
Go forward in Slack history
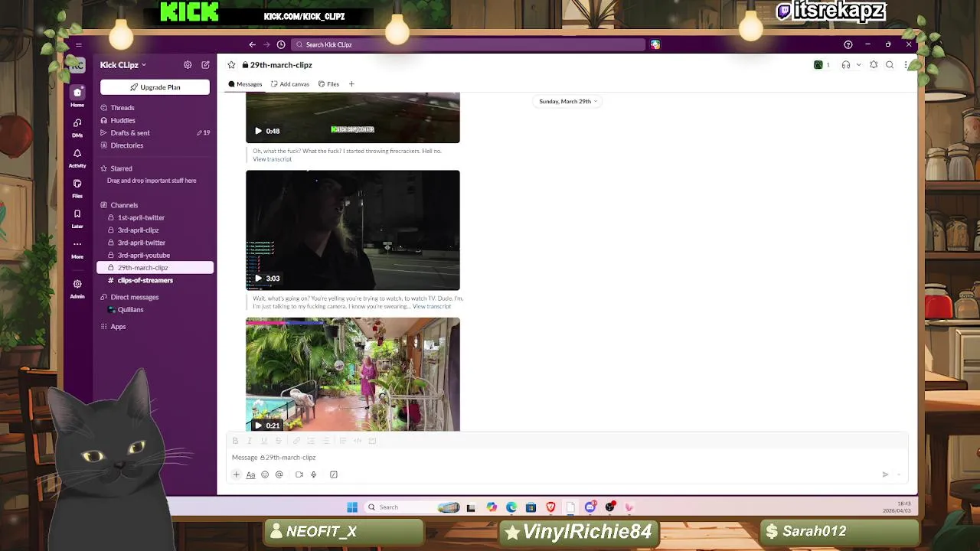266,44
